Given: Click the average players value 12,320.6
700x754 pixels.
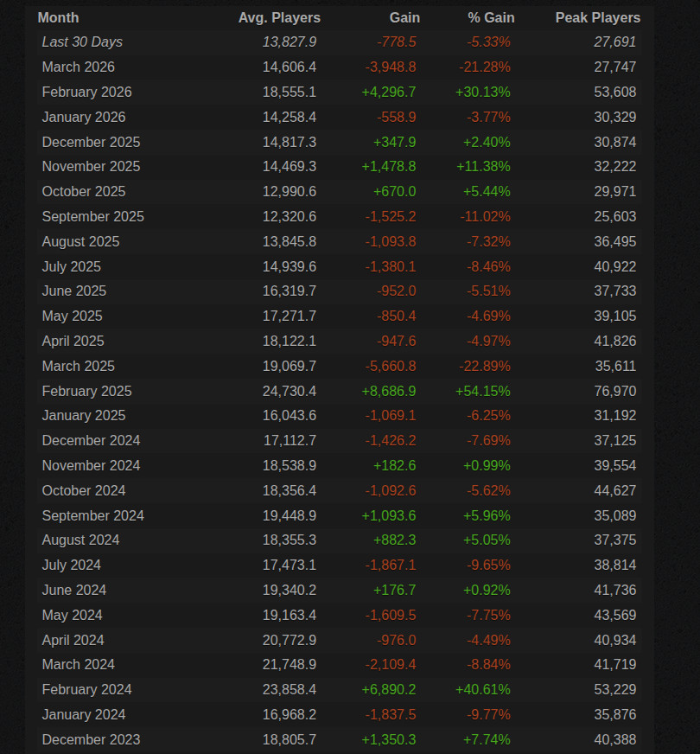Looking at the screenshot, I should pos(290,216).
